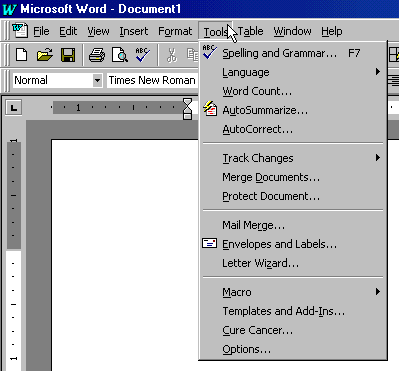Screen dimensions: 399x371
Task: Click the New blank document icon
Action: pyautogui.click(x=22, y=55)
